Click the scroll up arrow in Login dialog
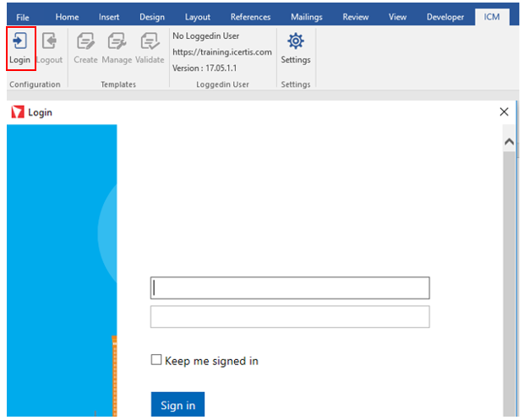 tap(509, 142)
